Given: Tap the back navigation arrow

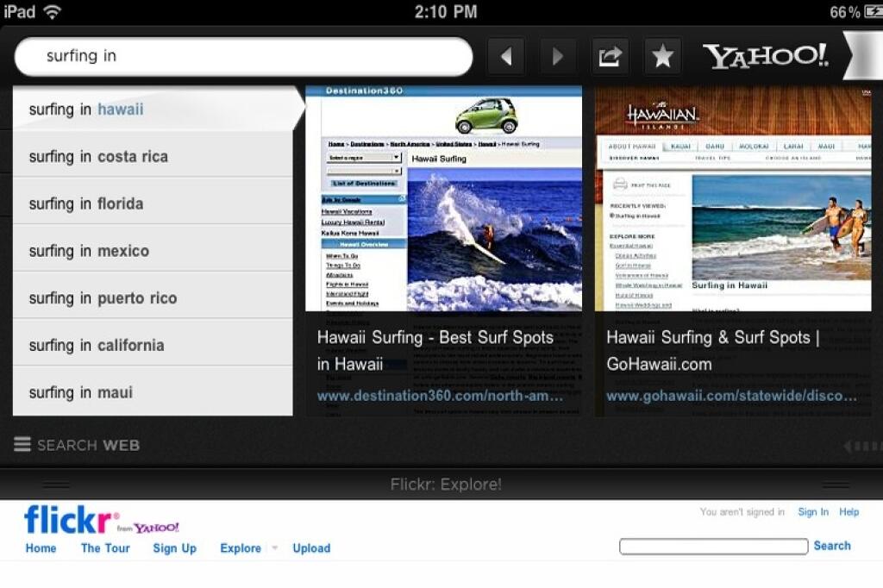Looking at the screenshot, I should tap(506, 56).
